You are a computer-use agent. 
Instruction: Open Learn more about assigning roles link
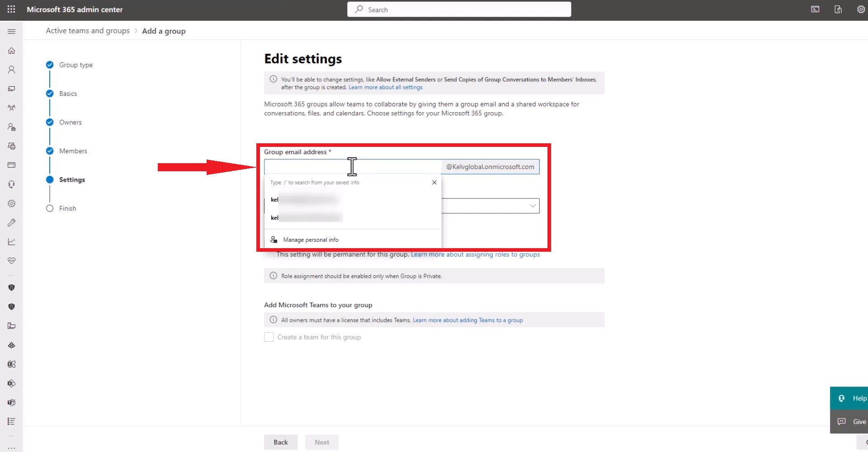click(476, 254)
